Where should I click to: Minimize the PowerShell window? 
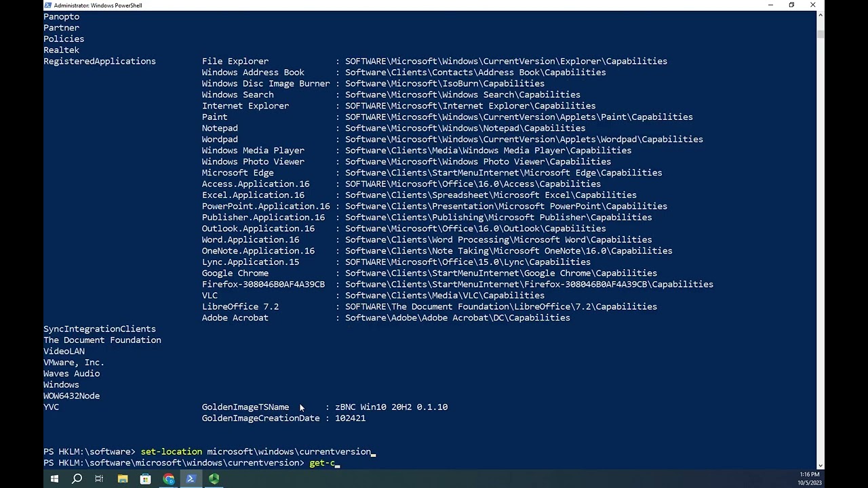click(x=770, y=5)
